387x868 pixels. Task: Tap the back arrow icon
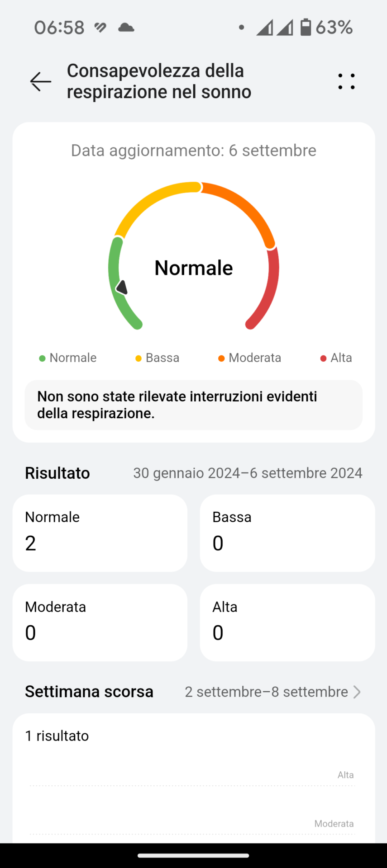(x=41, y=81)
